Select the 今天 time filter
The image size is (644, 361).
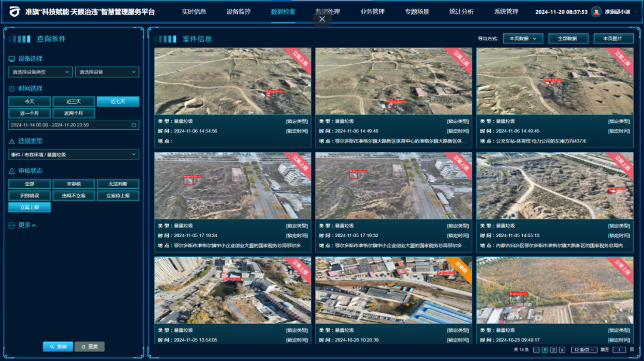coord(30,101)
